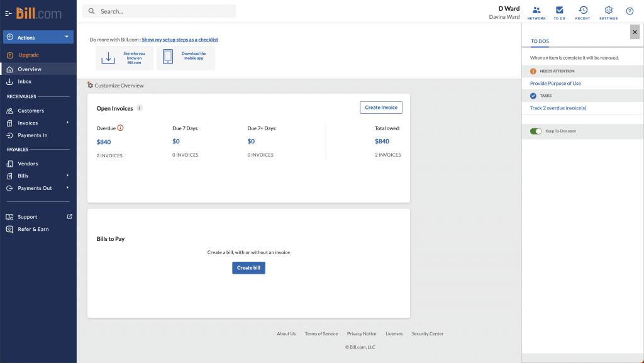644x363 pixels.
Task: Open the Licenses footer link
Action: [x=394, y=334]
